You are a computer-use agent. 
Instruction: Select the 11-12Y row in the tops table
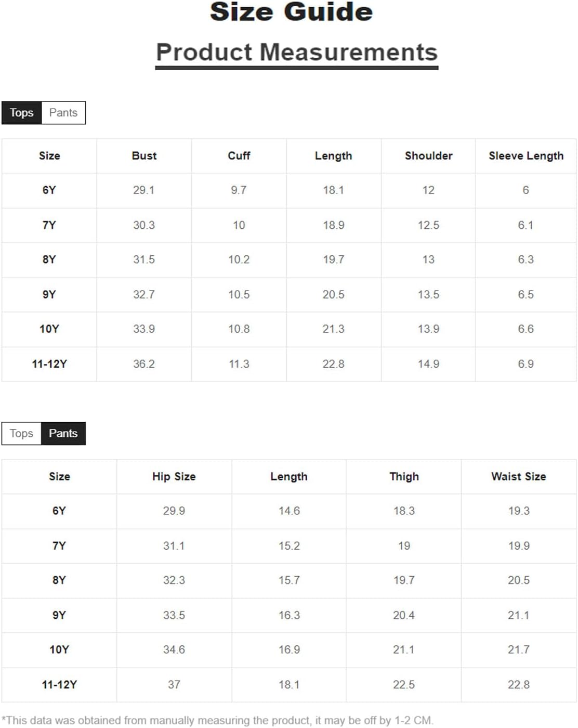[289, 364]
